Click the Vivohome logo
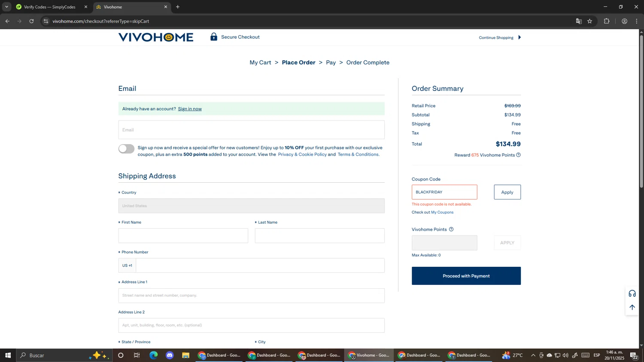The image size is (644, 362). click(x=156, y=37)
